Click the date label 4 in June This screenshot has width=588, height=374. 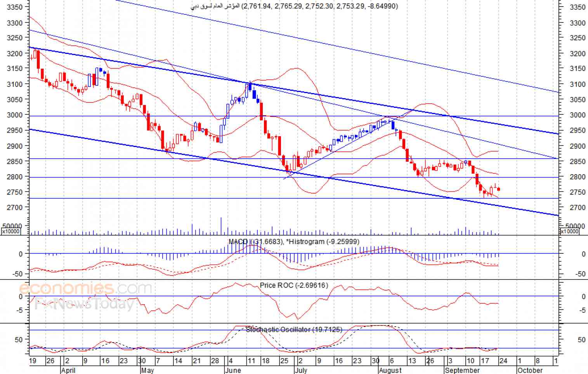[x=230, y=361]
